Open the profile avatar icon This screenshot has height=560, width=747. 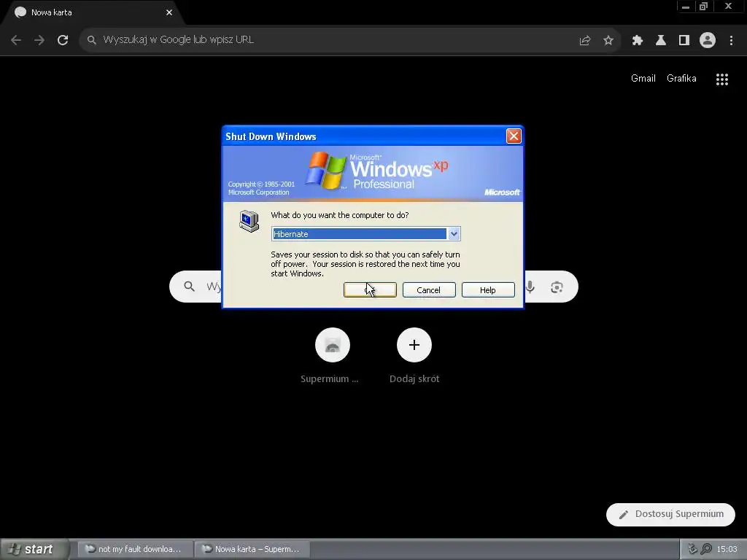tap(708, 40)
